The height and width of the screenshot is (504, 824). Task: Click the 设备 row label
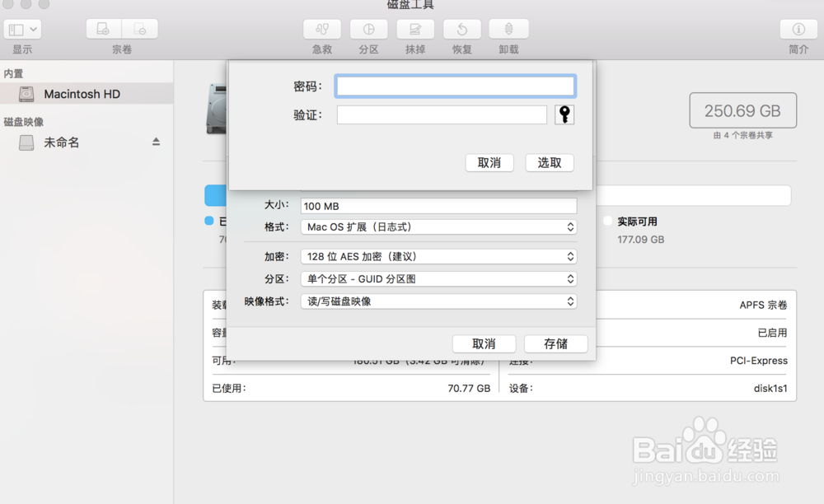(x=521, y=389)
